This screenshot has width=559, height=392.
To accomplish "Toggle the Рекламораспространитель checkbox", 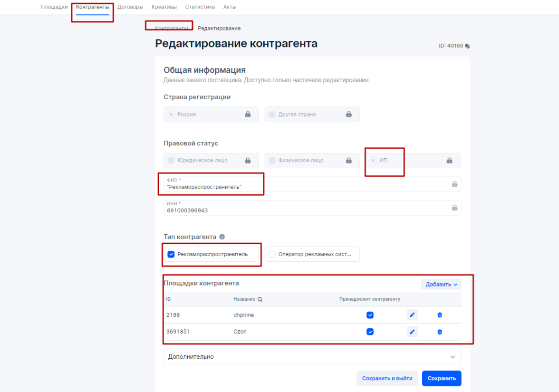I will click(x=172, y=254).
